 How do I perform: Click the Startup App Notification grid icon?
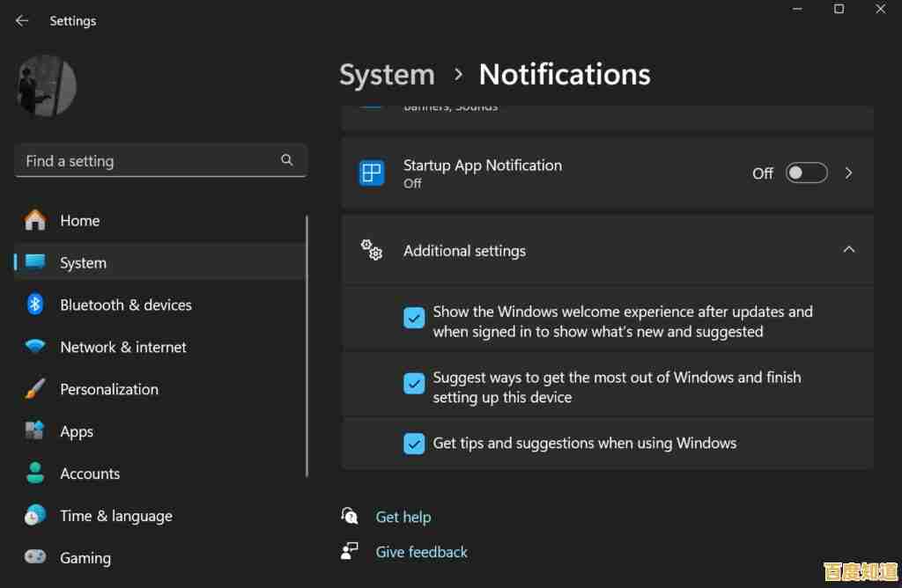point(371,173)
